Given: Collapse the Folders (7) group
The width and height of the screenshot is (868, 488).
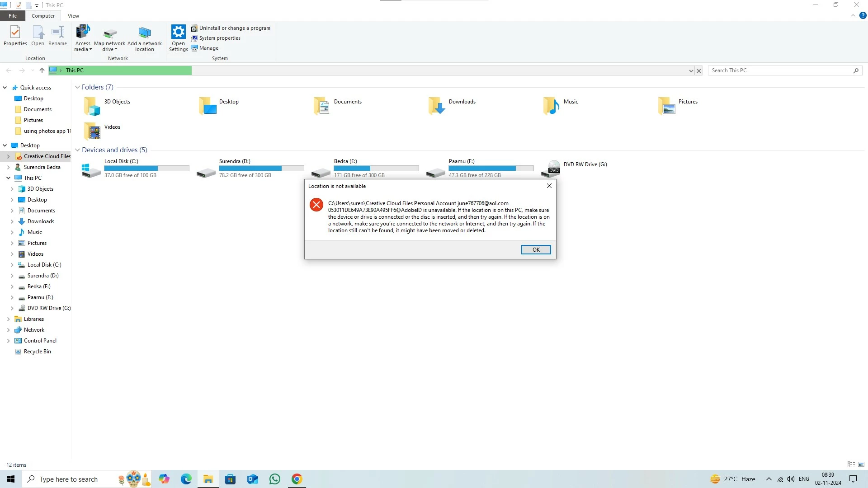Looking at the screenshot, I should (x=77, y=87).
